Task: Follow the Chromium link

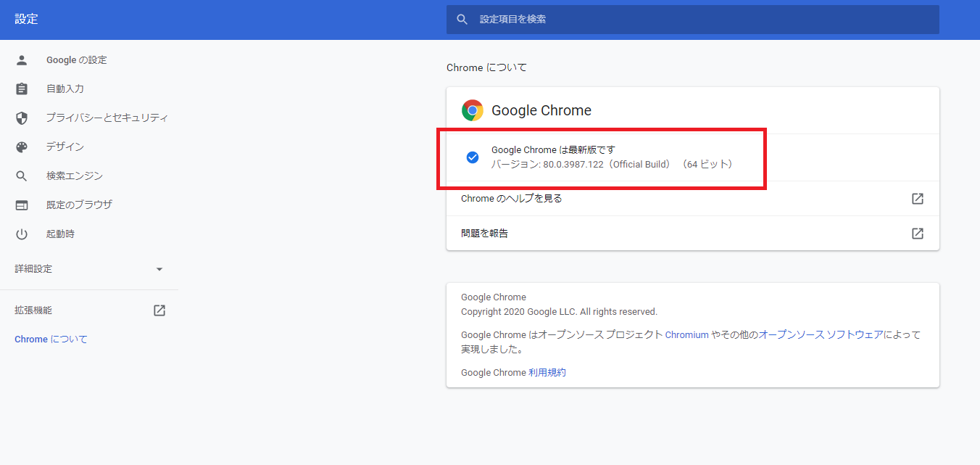Action: tap(686, 335)
